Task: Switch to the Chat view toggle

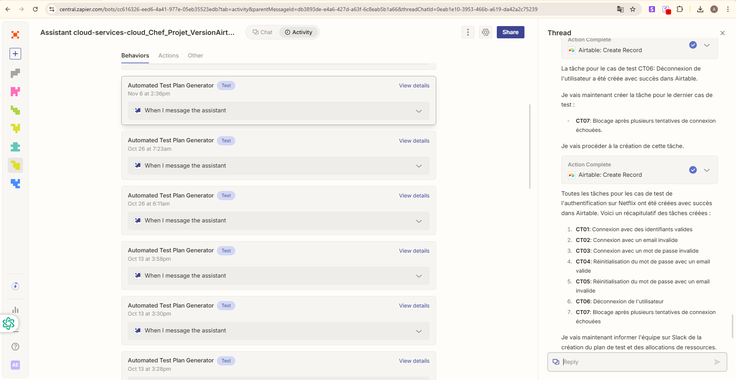Action: [262, 32]
